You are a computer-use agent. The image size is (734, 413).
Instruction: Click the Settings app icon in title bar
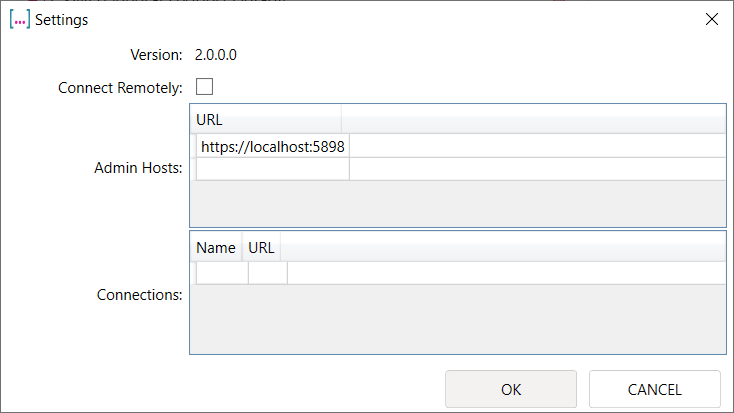[20, 19]
